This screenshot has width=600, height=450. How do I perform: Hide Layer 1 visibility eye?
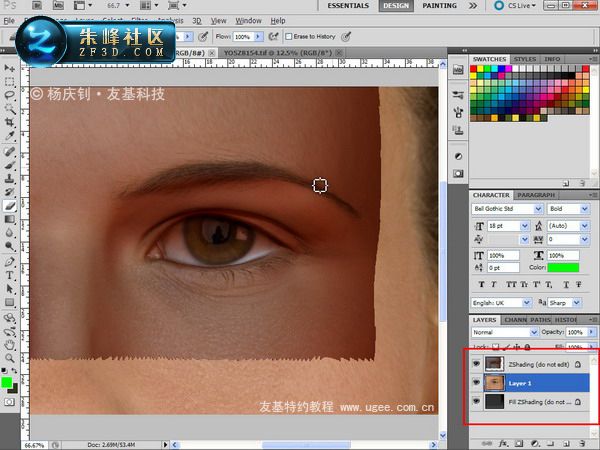[476, 383]
